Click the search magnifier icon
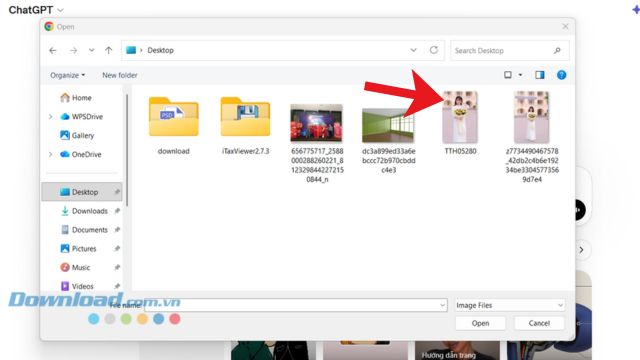The width and height of the screenshot is (640, 360). 557,51
